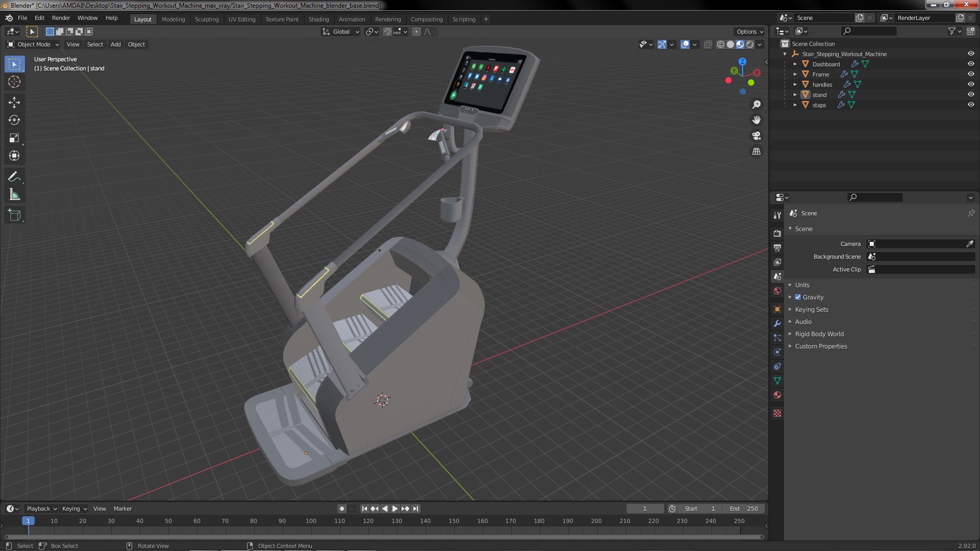980x551 pixels.
Task: Hide the staps object in the outliner
Action: click(x=971, y=105)
